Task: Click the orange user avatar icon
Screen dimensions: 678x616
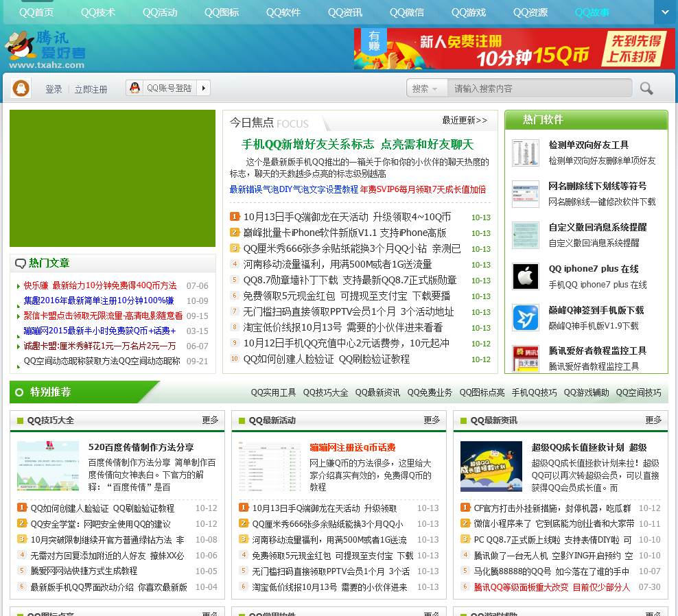Action: click(21, 88)
